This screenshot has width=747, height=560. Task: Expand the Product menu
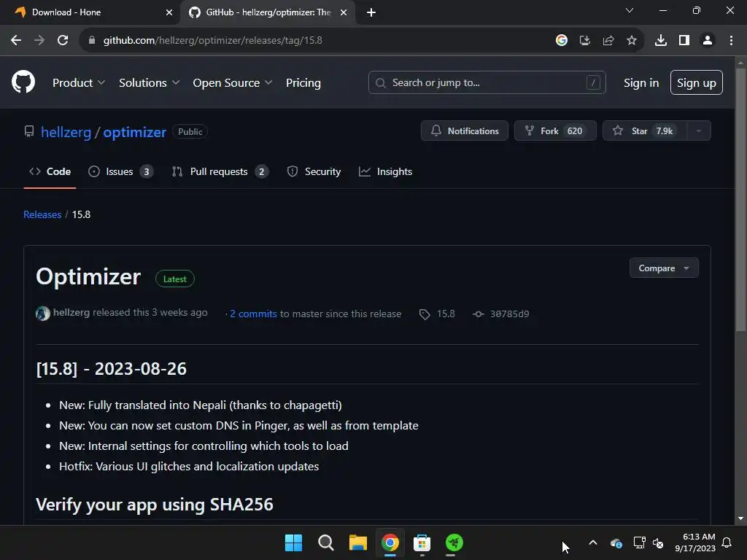(x=79, y=83)
